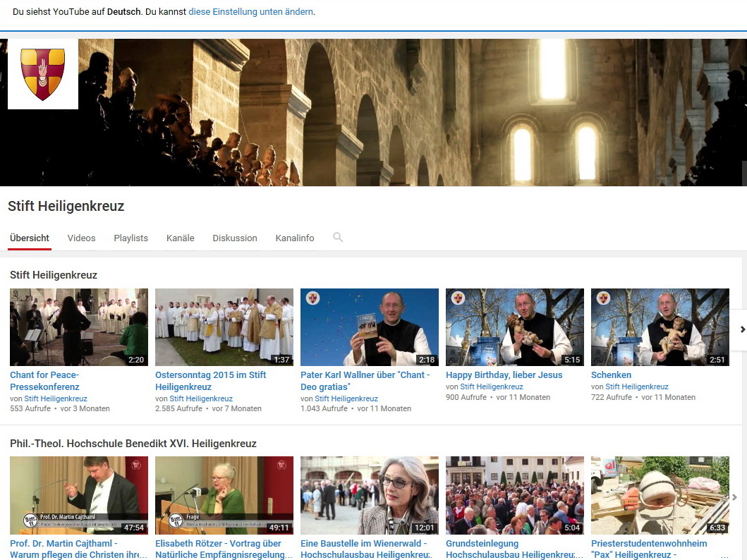Open the Diskussion tab
The height and width of the screenshot is (560, 747).
(x=235, y=238)
